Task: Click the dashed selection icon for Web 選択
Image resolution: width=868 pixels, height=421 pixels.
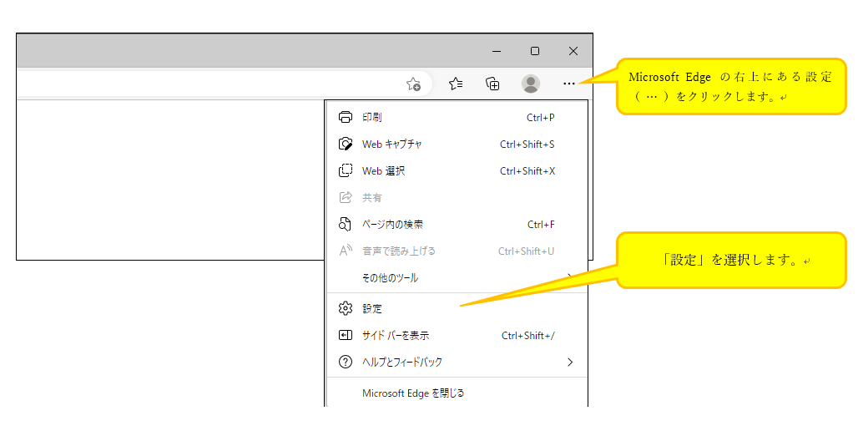Action: tap(346, 170)
